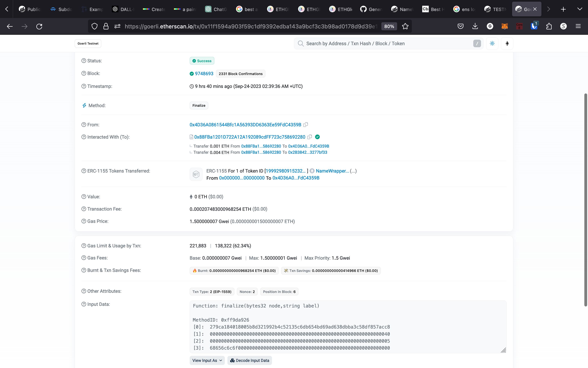Screen dimensions: 588x368
Task: Click the slash shortcut key in search
Action: [x=477, y=44]
